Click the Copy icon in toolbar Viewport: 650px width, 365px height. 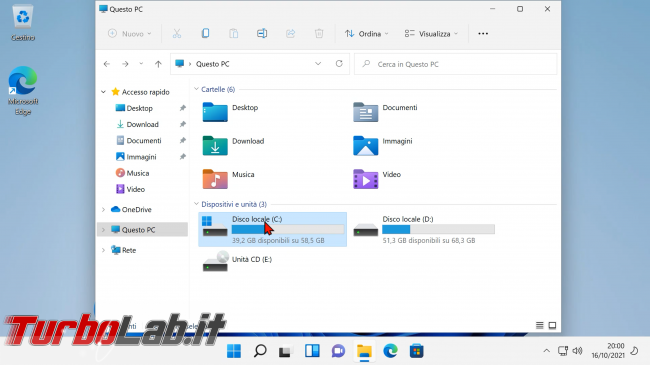tap(205, 34)
